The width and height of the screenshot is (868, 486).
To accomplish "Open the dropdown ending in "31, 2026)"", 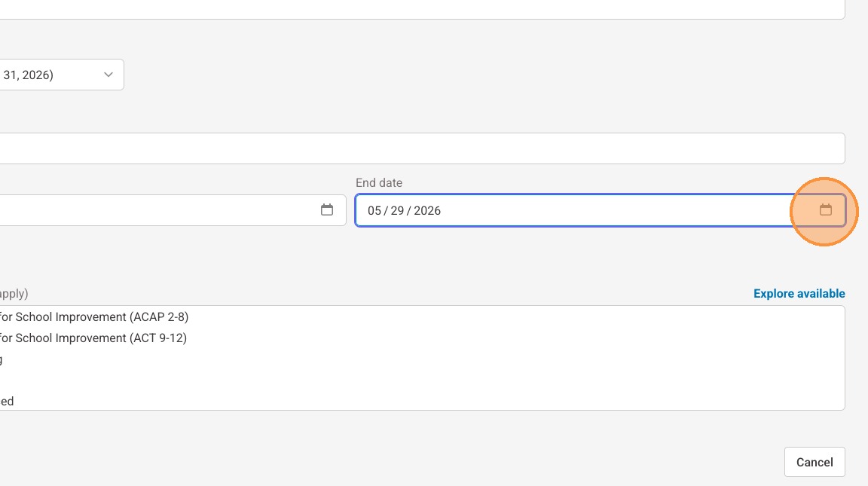I will click(x=53, y=75).
